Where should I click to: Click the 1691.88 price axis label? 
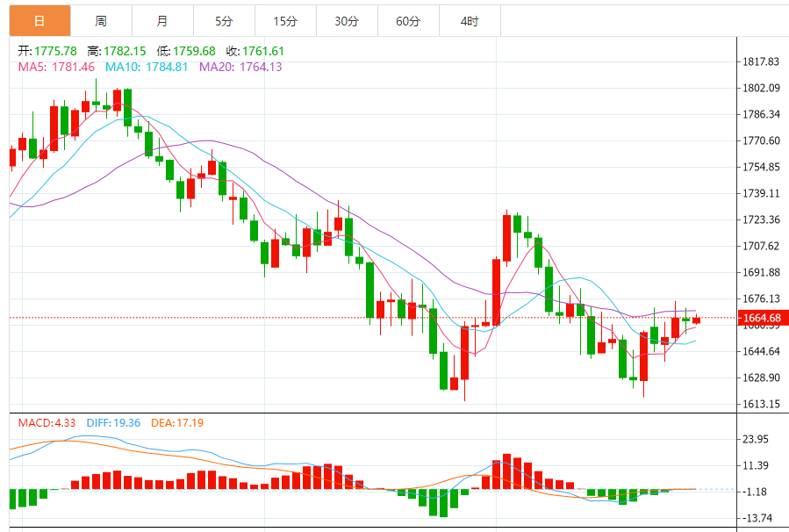[761, 272]
